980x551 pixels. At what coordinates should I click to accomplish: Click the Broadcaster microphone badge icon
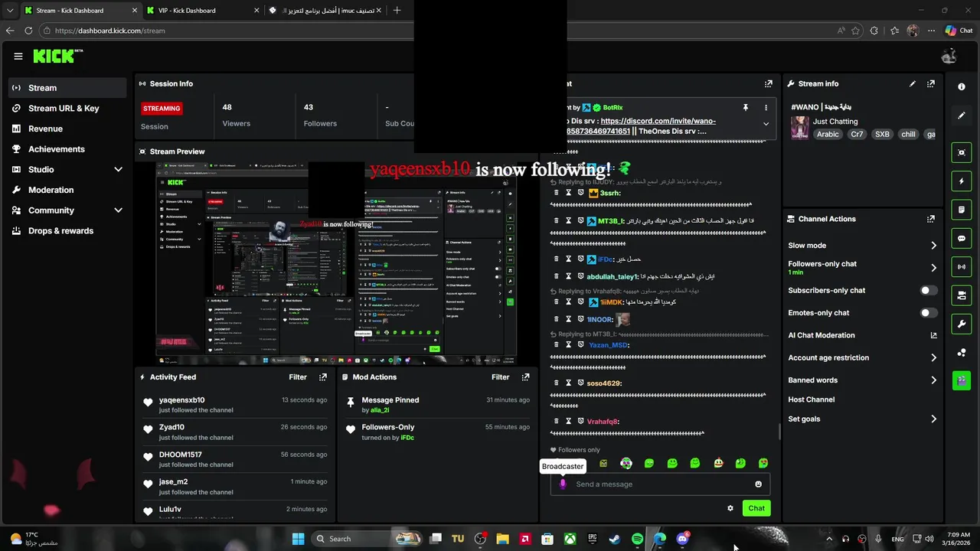pyautogui.click(x=563, y=484)
